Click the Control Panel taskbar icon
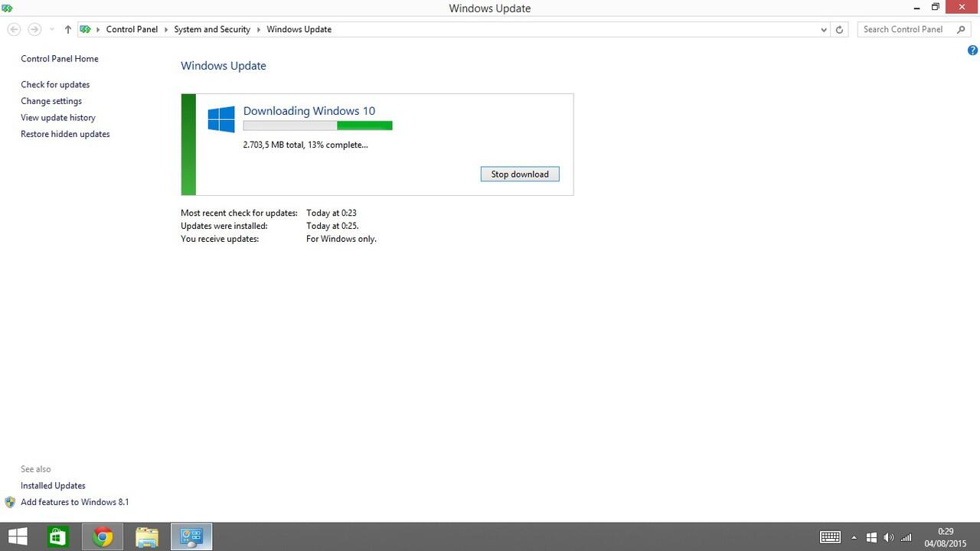Viewport: 980px width, 551px height. pos(191,537)
